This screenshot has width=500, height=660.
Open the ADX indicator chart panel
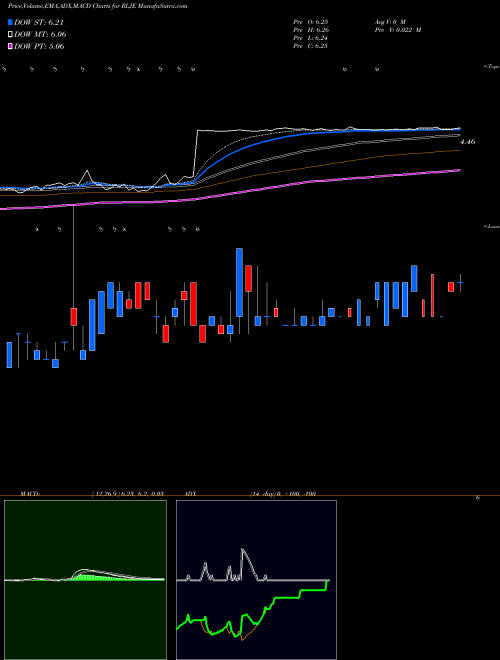[256, 580]
